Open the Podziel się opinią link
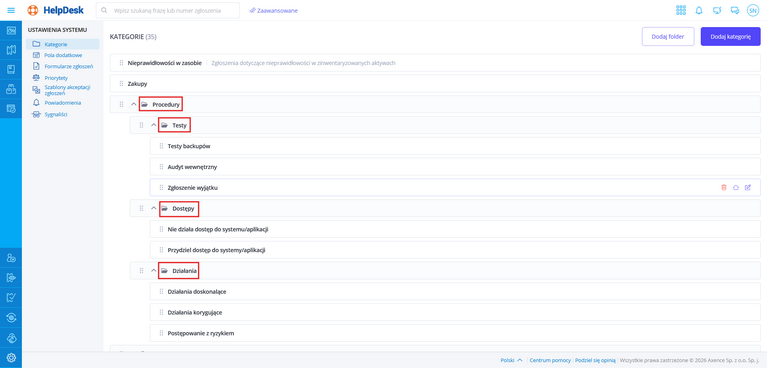The image size is (767, 368). click(x=595, y=360)
